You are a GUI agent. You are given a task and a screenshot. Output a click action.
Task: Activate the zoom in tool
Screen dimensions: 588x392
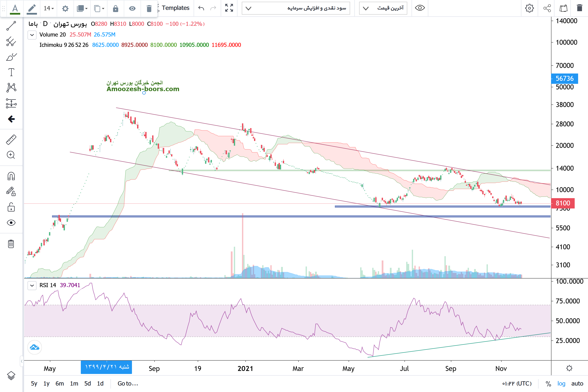tap(11, 155)
